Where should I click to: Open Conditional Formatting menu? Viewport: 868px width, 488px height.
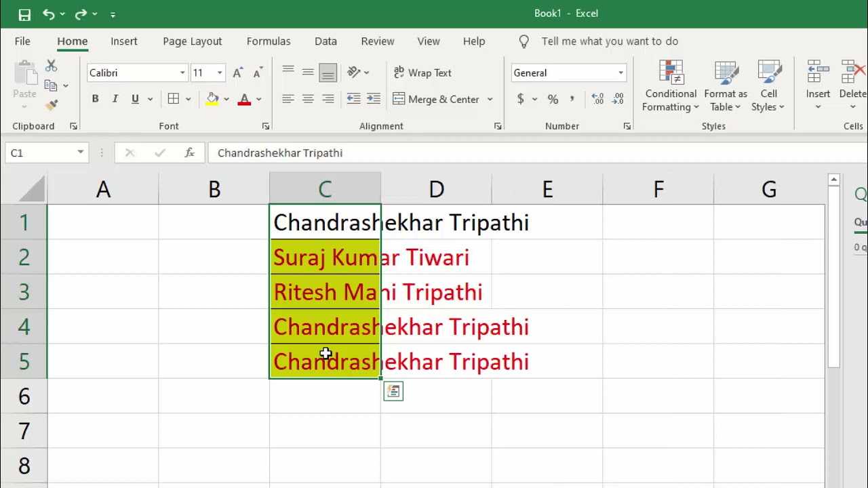coord(671,86)
